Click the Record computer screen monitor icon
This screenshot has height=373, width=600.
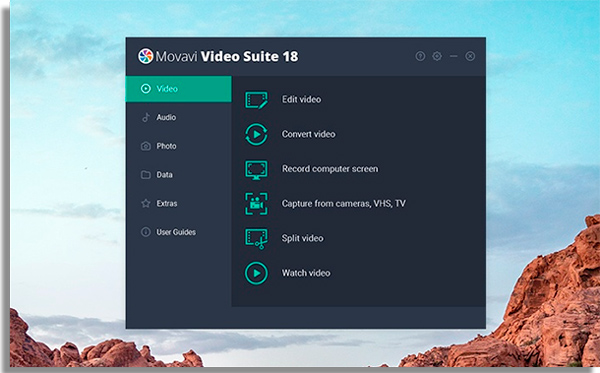pos(256,169)
